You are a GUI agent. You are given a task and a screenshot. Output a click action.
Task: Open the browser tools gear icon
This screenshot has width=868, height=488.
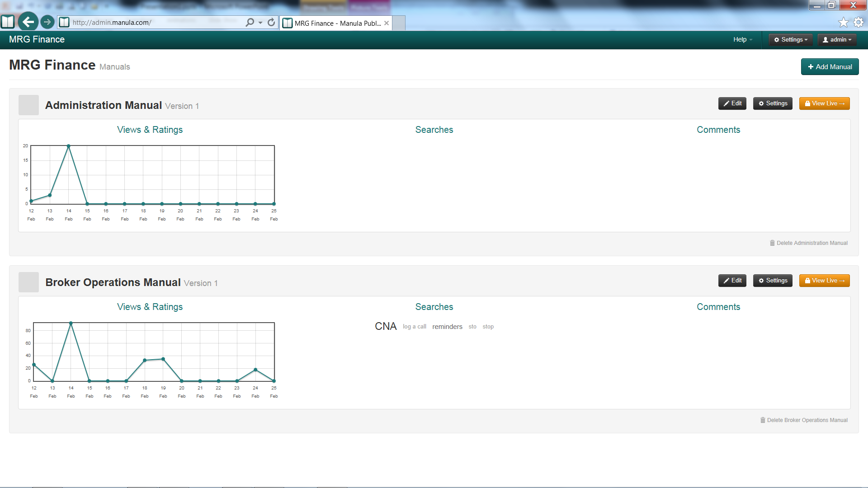click(858, 22)
